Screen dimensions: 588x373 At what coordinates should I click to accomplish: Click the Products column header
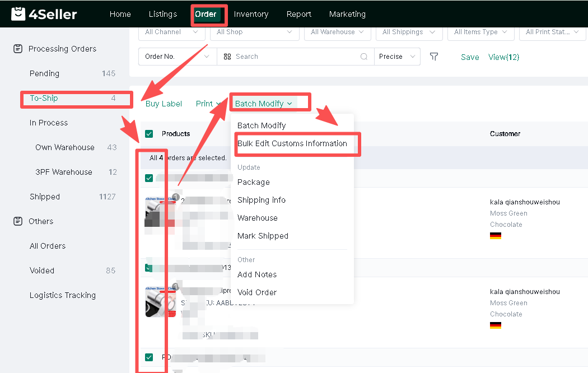pos(175,134)
